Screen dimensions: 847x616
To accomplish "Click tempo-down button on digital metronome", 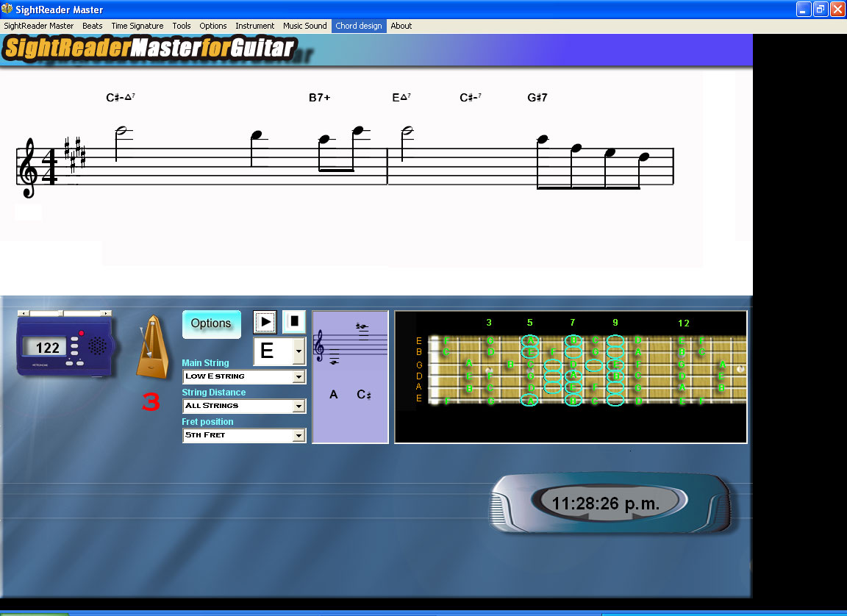I will point(70,363).
